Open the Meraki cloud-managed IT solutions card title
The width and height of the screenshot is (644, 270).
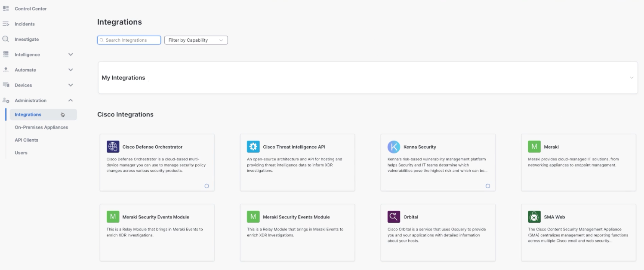pyautogui.click(x=551, y=147)
